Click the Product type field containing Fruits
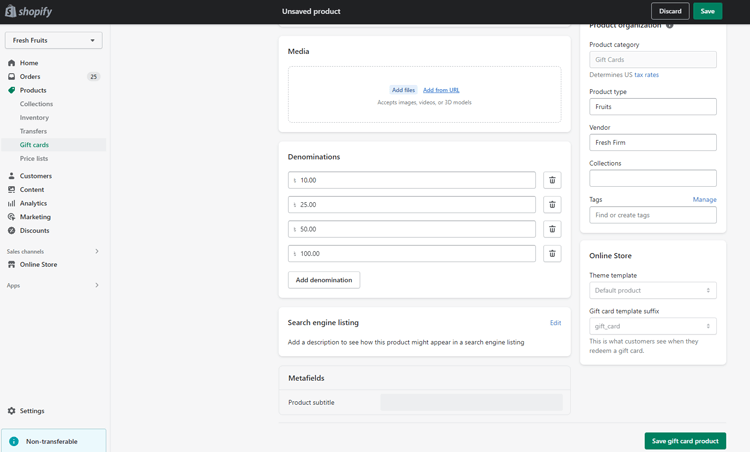750x452 pixels. (653, 107)
